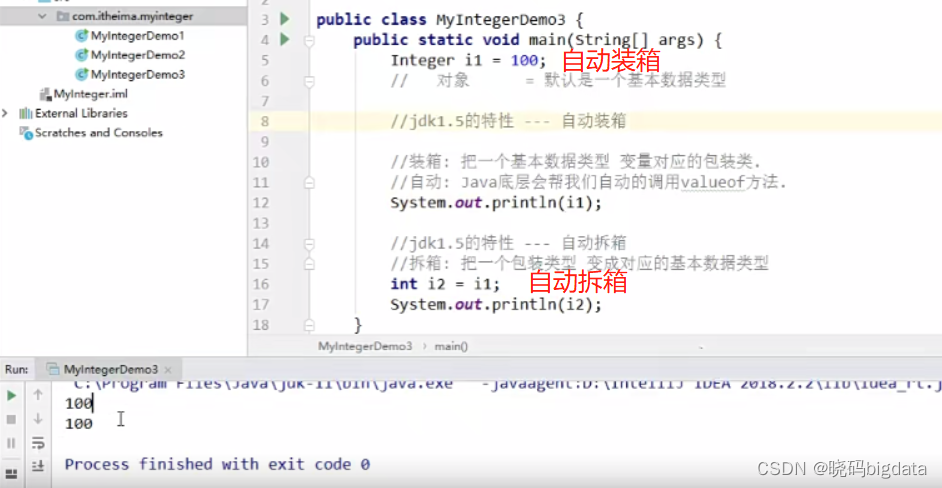Click the Run: tool window label
The width and height of the screenshot is (942, 488).
pyautogui.click(x=16, y=369)
